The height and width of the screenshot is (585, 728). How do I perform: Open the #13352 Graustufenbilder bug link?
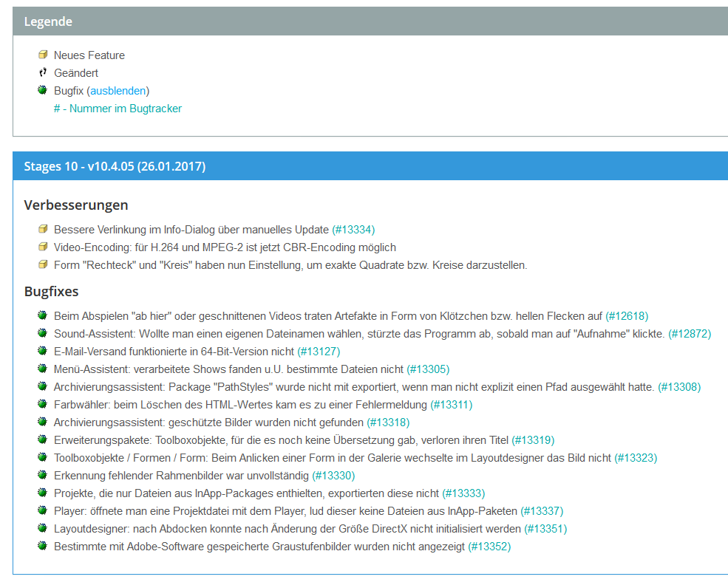coord(489,547)
